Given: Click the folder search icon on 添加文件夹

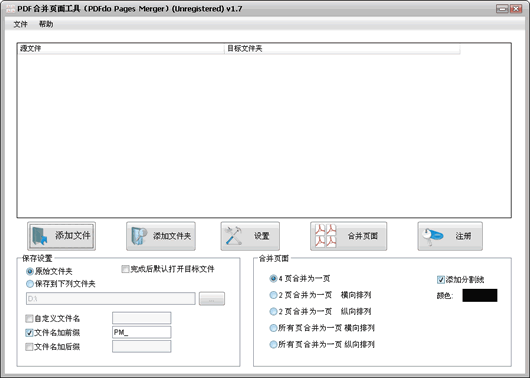Looking at the screenshot, I should 139,236.
